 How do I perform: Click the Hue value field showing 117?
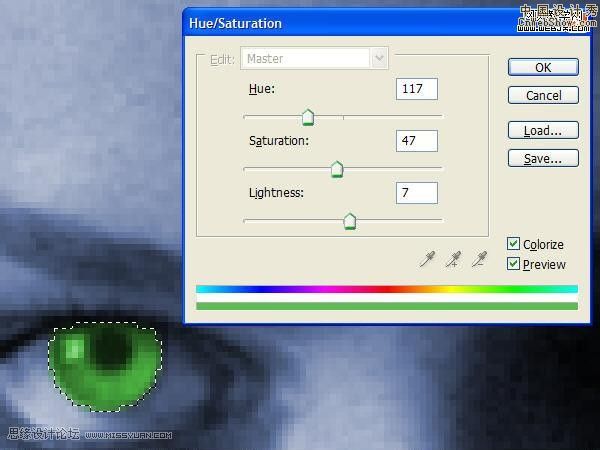coord(417,89)
